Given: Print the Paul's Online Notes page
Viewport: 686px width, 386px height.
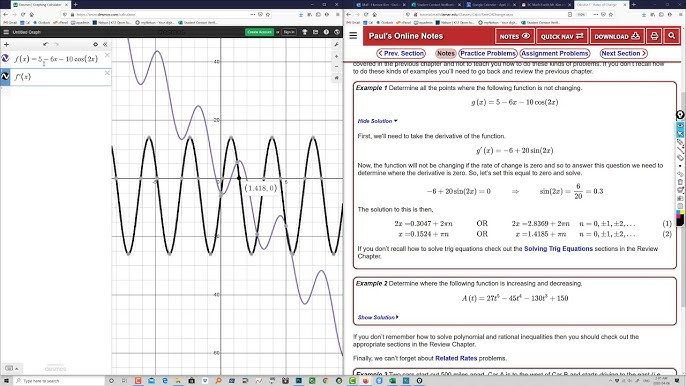Looking at the screenshot, I should point(654,36).
